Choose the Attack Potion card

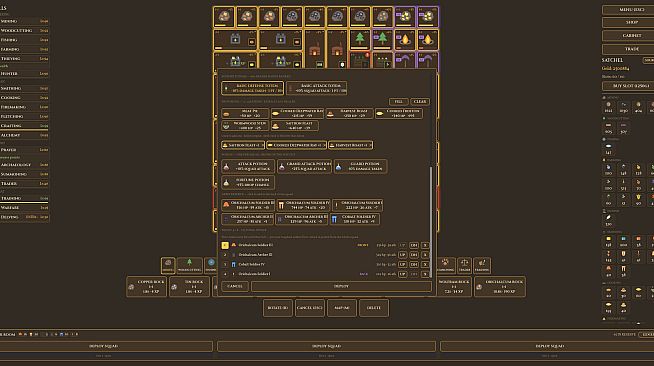click(x=248, y=166)
